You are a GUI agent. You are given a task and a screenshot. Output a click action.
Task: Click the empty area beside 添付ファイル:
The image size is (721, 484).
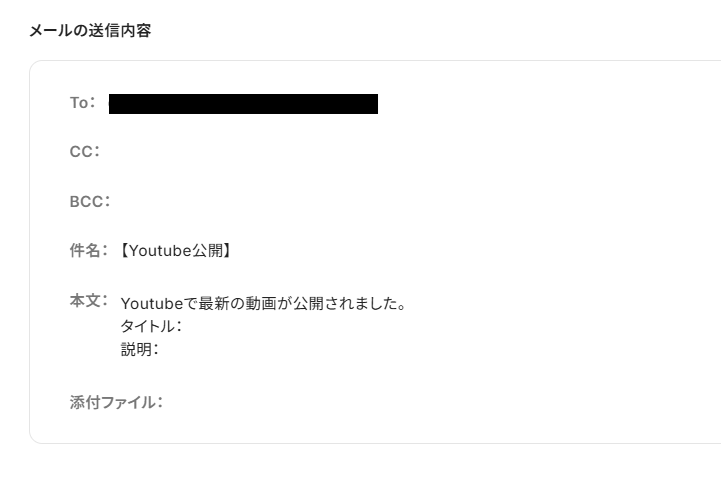click(414, 402)
